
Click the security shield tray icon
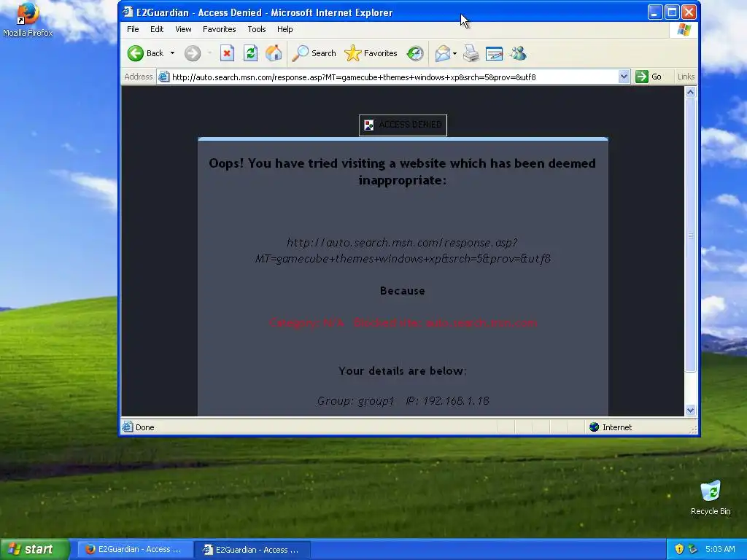point(679,549)
